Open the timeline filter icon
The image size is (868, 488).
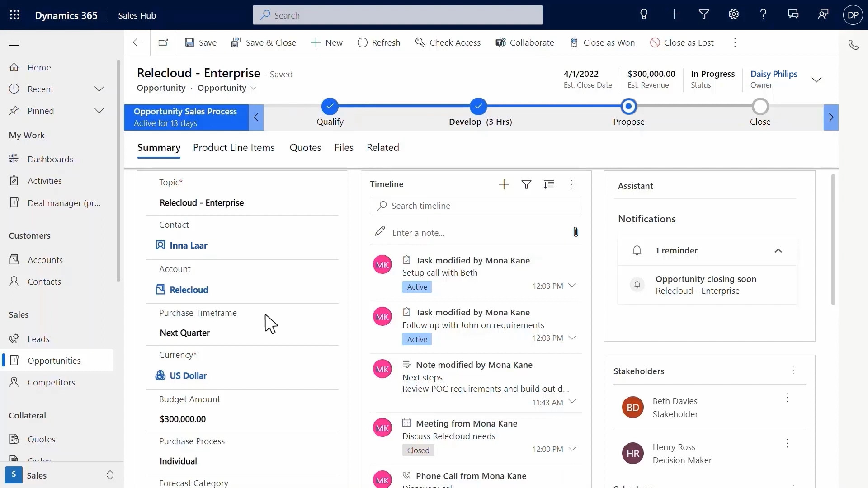526,184
